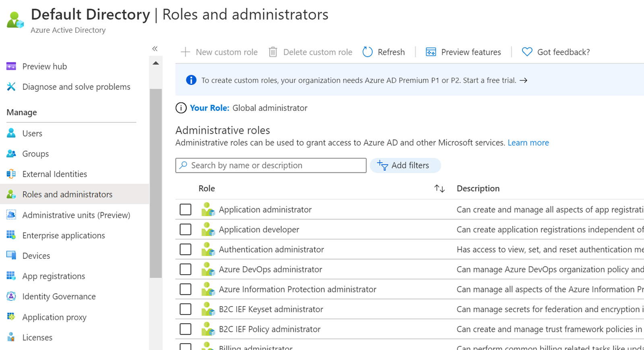Click the Enterprise applications grid icon
This screenshot has width=644, height=350.
click(x=11, y=235)
